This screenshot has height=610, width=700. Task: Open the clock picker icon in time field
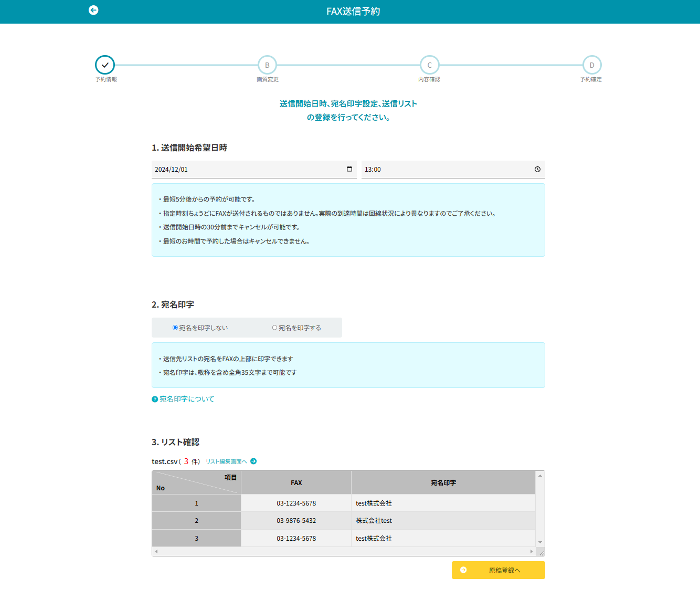pyautogui.click(x=537, y=169)
